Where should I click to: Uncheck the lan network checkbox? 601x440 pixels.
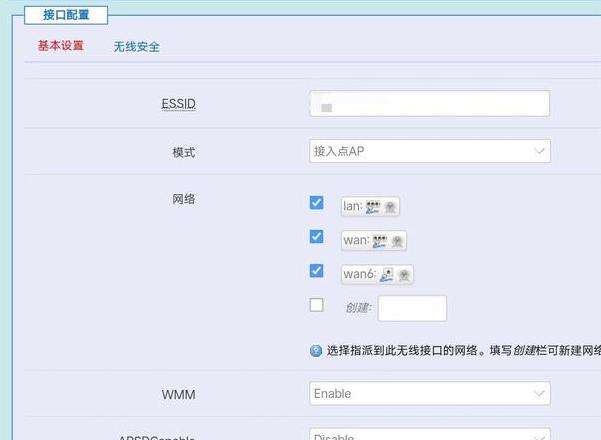(316, 203)
